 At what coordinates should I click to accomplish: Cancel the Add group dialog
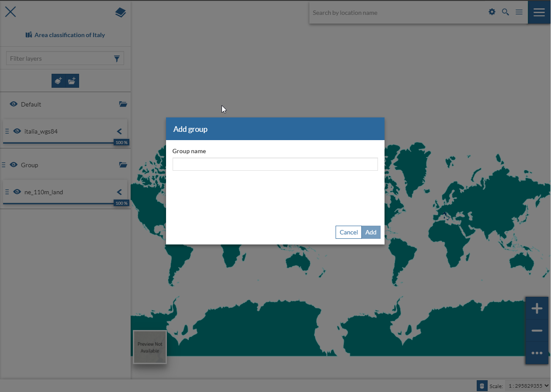pyautogui.click(x=349, y=232)
